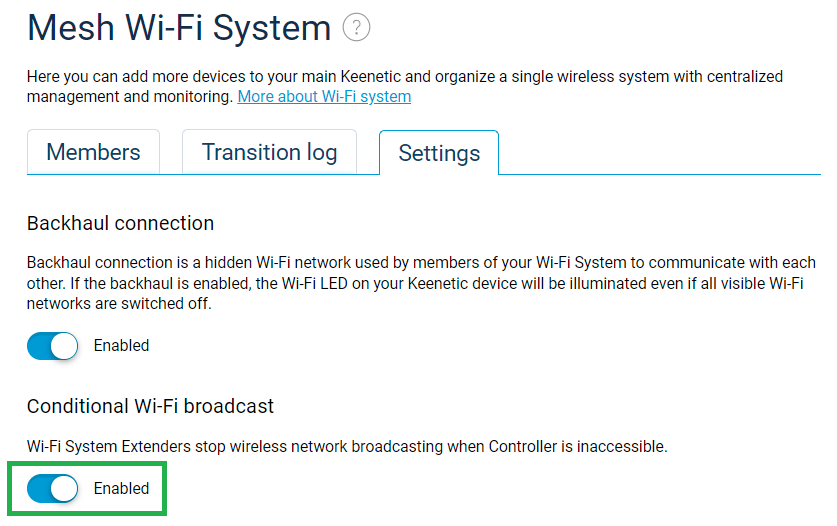Click the Wi-Fi System Extenders description sentence
Screen dimensions: 837x526
[x=346, y=446]
